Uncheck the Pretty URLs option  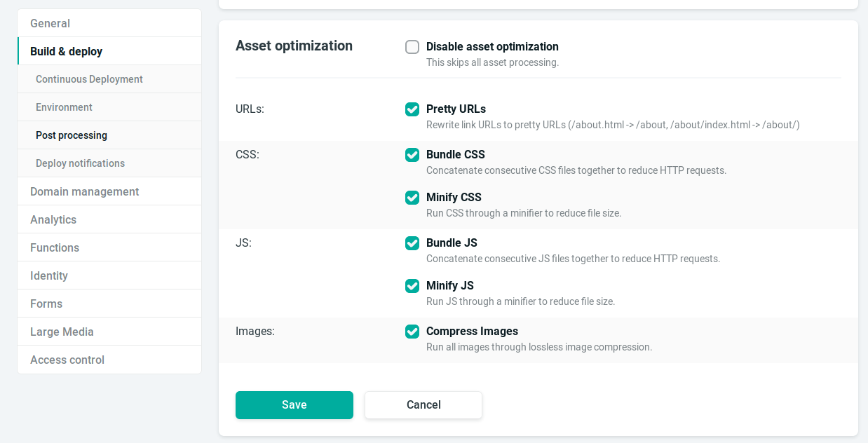[412, 109]
